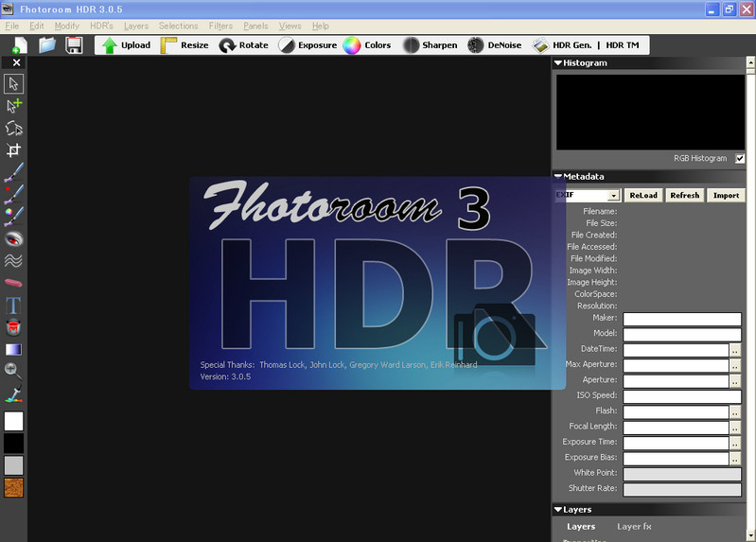Image resolution: width=756 pixels, height=542 pixels.
Task: Open the Flash options ellipsis button
Action: 735,411
